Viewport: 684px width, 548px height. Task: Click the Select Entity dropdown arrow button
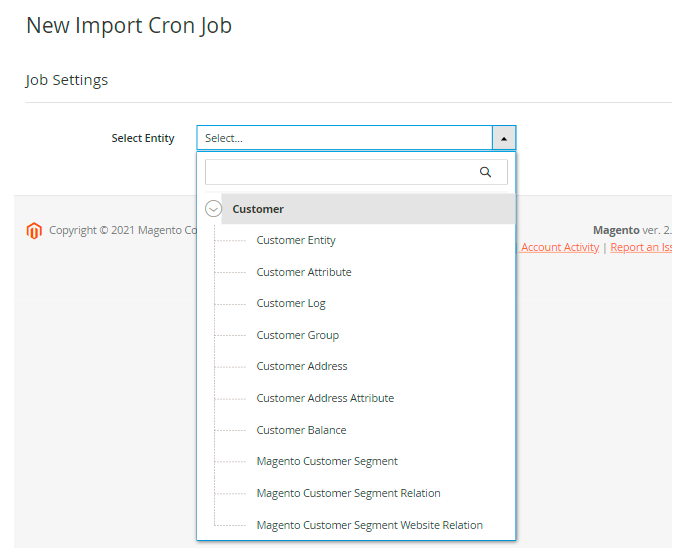point(504,138)
